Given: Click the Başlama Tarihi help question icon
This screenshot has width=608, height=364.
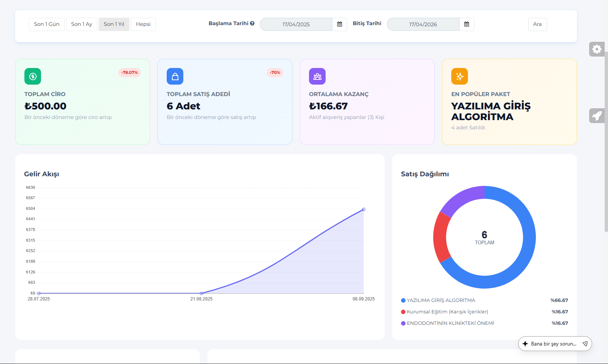Looking at the screenshot, I should click(252, 23).
